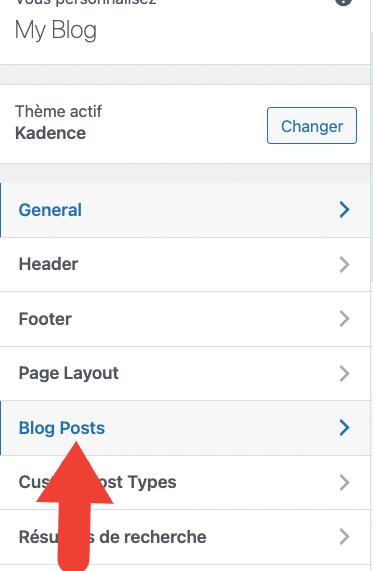Open the Blog Posts section
The width and height of the screenshot is (373, 571).
coord(185,428)
